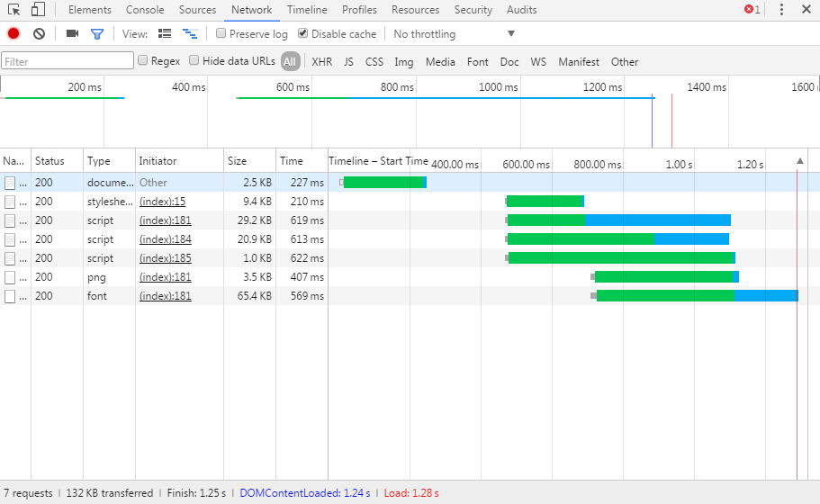Clear the network log
Viewport: 820px width, 504px height.
(40, 34)
